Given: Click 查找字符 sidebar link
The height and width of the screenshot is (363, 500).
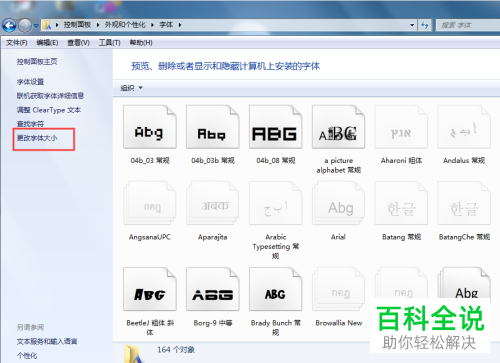Looking at the screenshot, I should 30,124.
